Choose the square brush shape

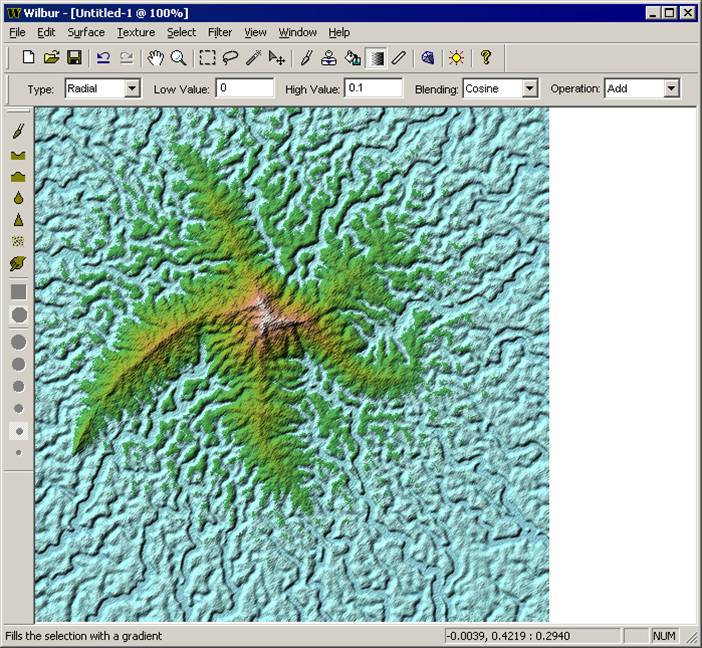point(18,292)
